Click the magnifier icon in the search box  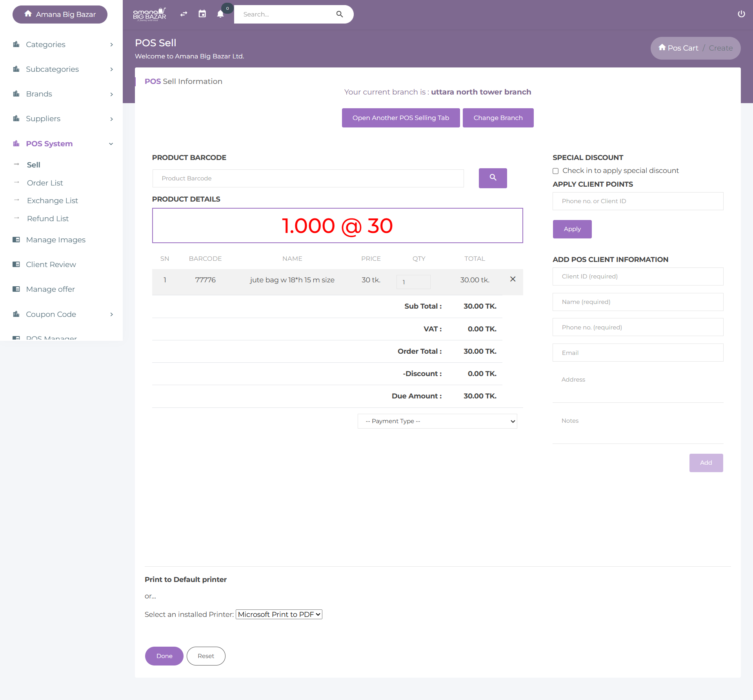point(340,14)
